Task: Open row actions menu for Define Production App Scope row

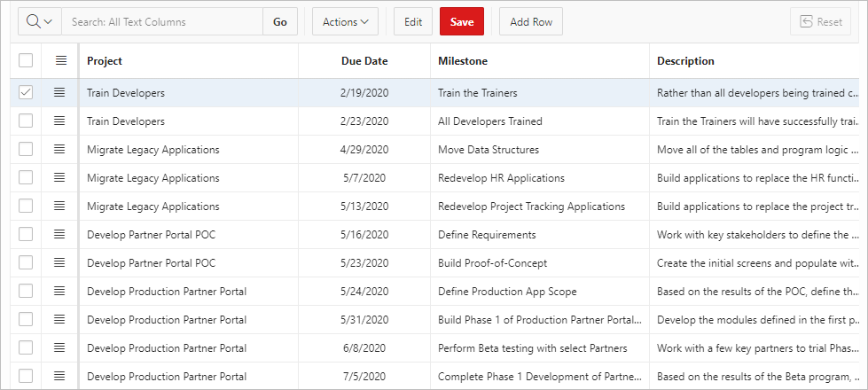Action: coord(59,291)
